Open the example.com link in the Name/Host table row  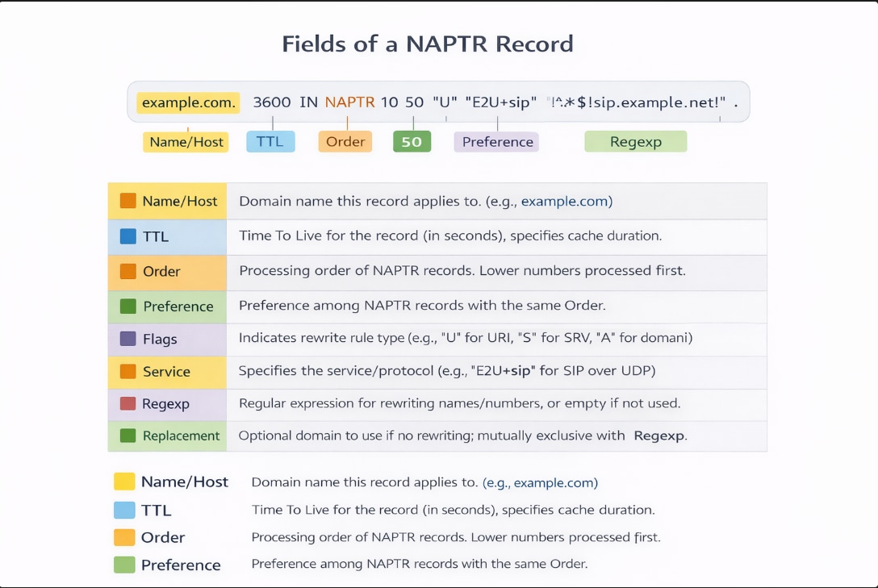pos(567,202)
